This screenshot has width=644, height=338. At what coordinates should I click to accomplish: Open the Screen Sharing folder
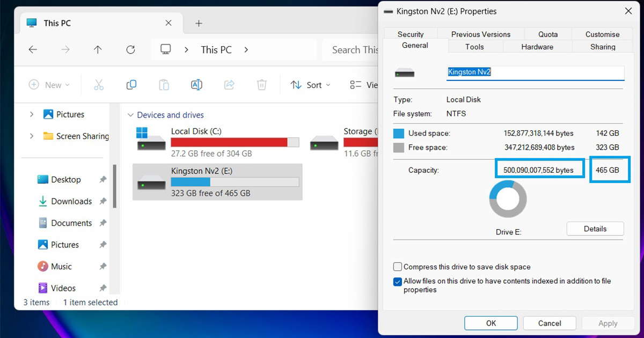tap(76, 136)
